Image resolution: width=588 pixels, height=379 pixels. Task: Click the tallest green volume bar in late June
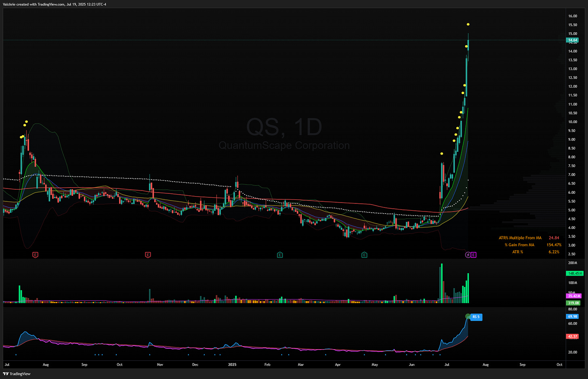[441, 283]
